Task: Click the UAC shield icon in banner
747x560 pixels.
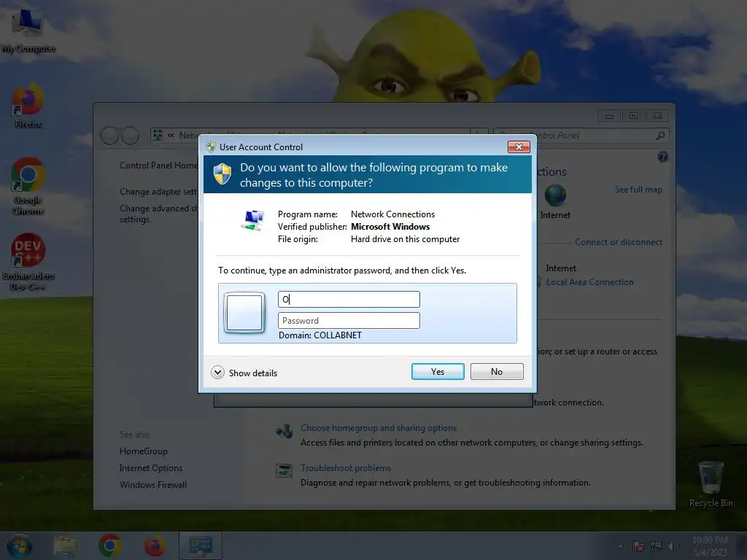Action: 222,174
